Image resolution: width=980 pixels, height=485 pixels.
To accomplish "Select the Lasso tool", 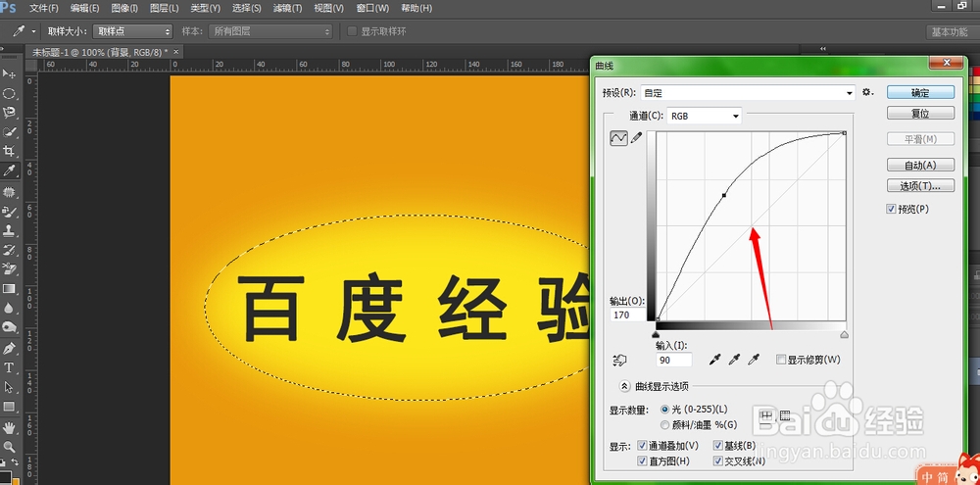I will [x=10, y=113].
